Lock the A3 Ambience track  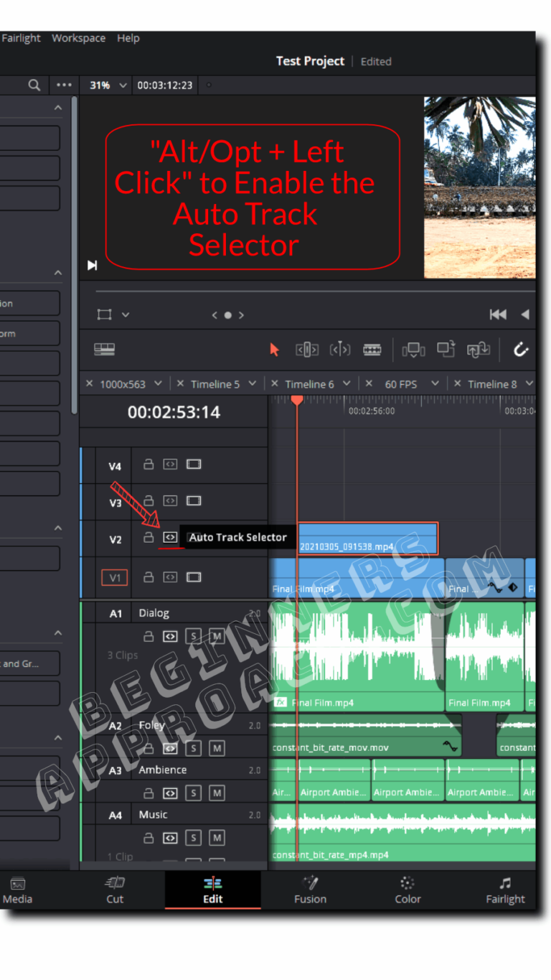149,793
